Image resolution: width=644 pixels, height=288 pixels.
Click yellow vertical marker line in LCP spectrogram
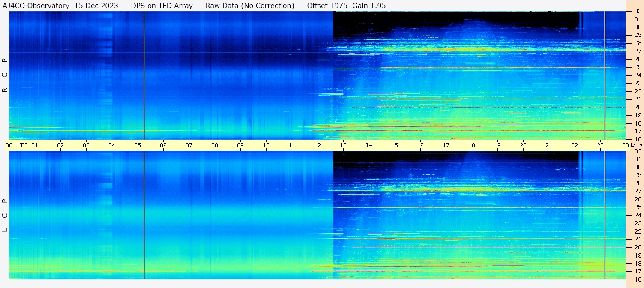[x=144, y=215]
